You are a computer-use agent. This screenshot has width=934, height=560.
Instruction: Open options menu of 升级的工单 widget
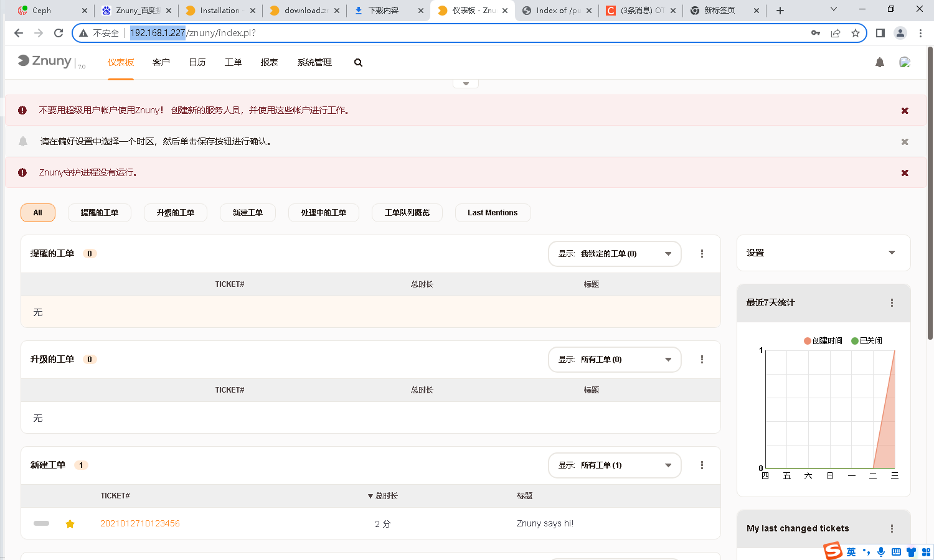(702, 360)
